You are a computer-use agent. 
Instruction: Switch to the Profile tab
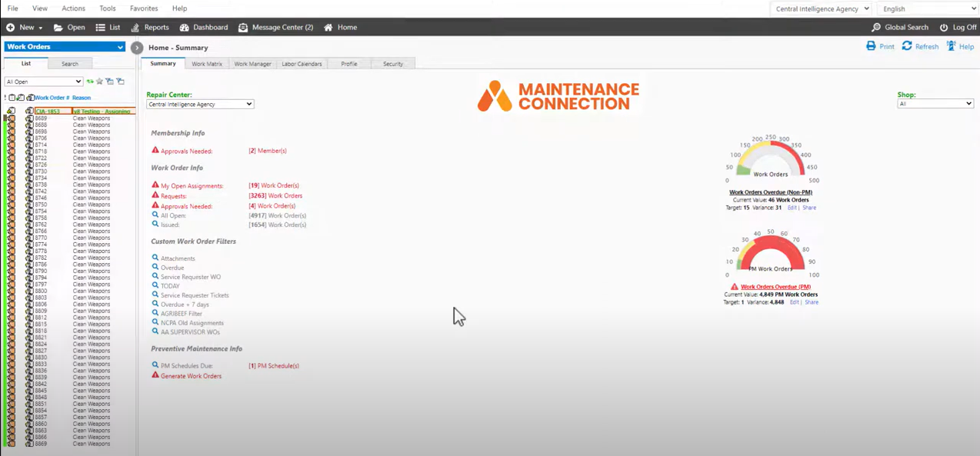349,64
